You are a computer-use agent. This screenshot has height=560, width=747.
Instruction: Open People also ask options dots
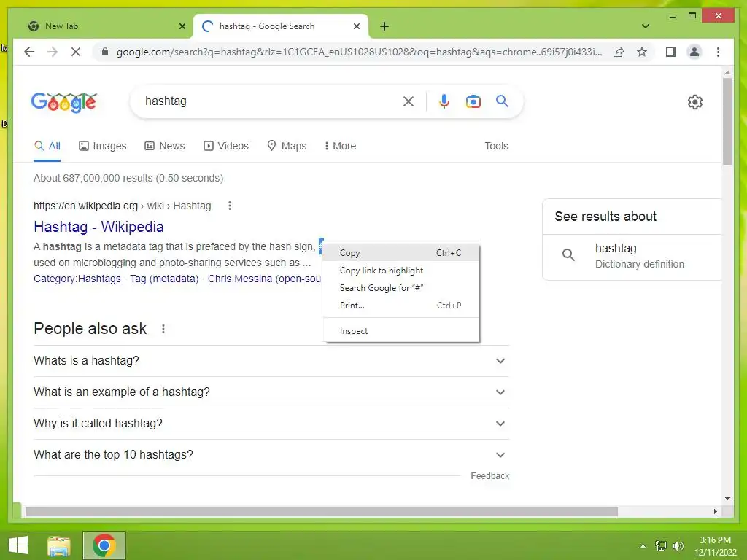pos(163,329)
